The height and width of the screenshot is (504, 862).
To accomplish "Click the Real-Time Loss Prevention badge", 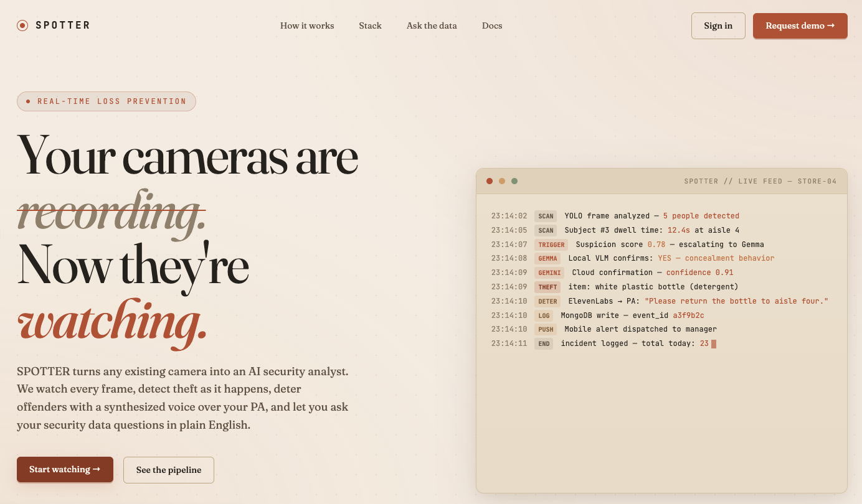I will [107, 101].
